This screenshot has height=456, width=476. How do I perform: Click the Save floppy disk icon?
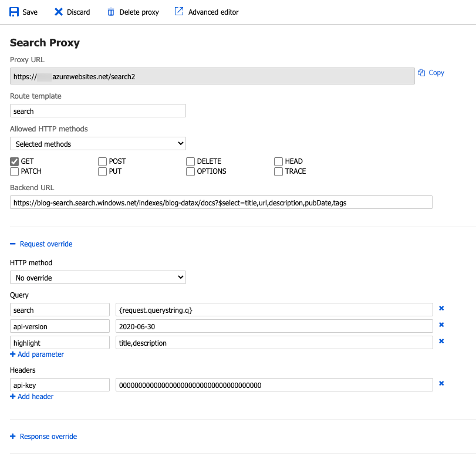click(14, 12)
